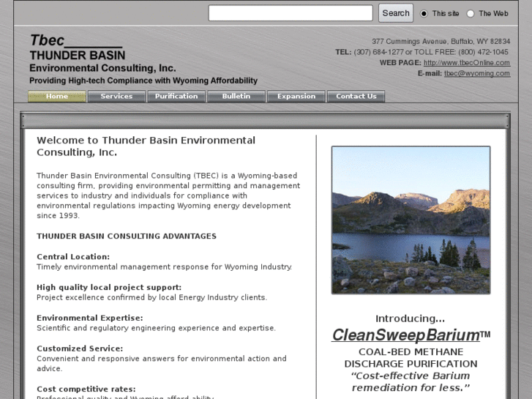The image size is (532, 399).
Task: Click 'Environmental Consulting, Inc.' header text
Action: [x=102, y=68]
